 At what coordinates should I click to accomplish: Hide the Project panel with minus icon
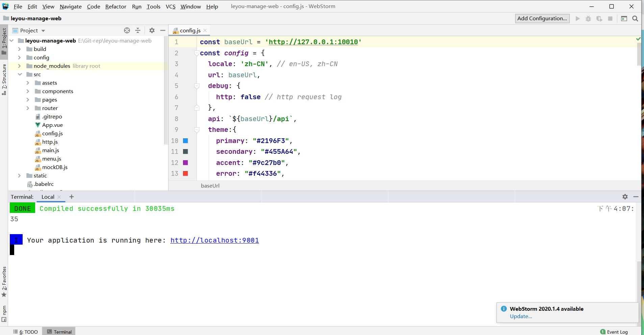163,30
